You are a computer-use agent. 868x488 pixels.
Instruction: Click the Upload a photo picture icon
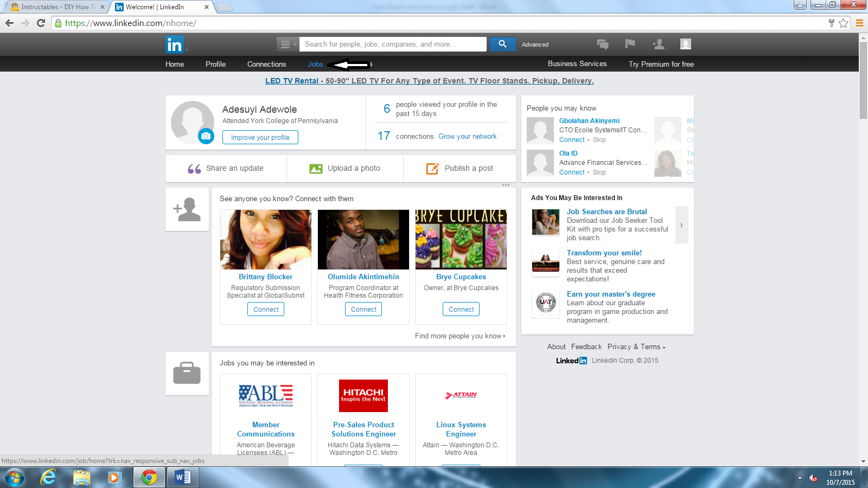point(316,169)
